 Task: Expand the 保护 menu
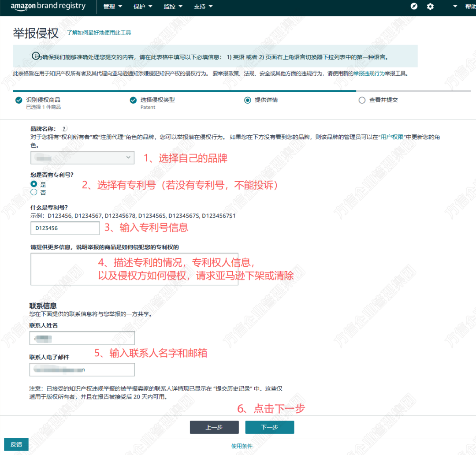click(x=143, y=7)
